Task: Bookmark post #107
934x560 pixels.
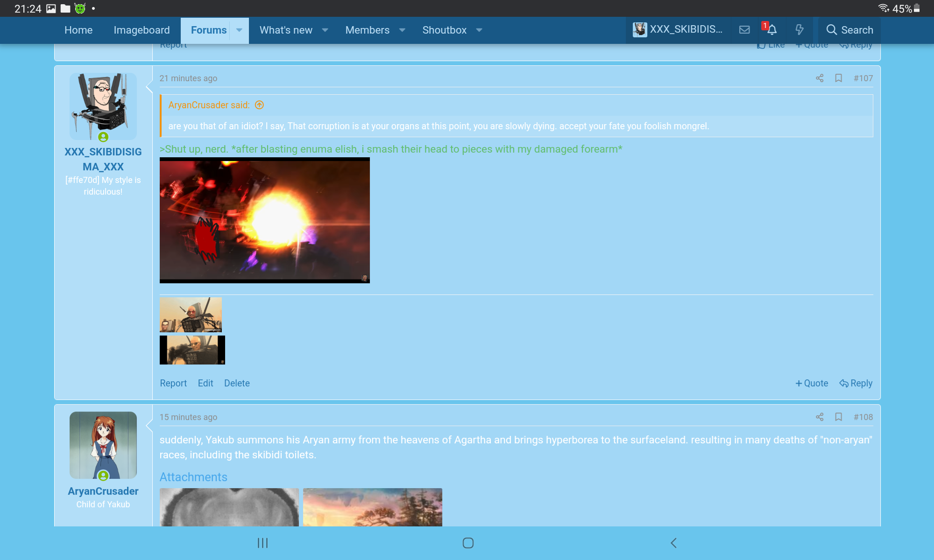Action: click(839, 78)
